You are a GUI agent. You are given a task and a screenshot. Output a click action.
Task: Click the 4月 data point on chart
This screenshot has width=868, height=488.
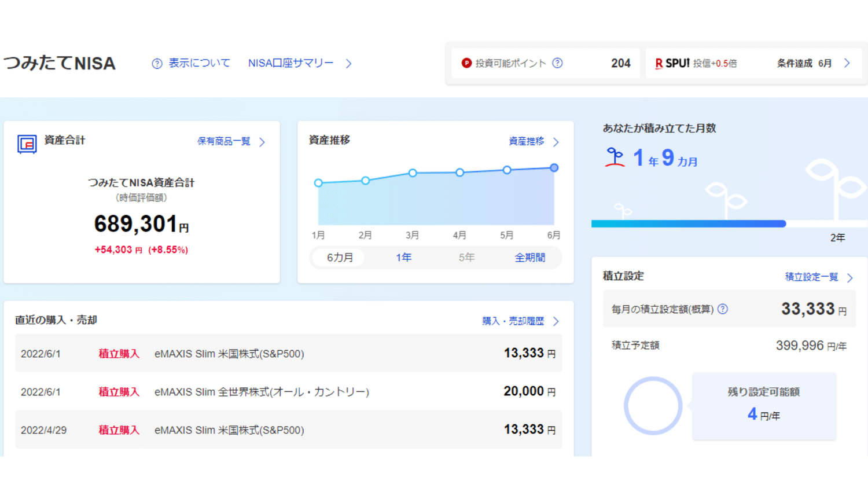[x=459, y=173]
